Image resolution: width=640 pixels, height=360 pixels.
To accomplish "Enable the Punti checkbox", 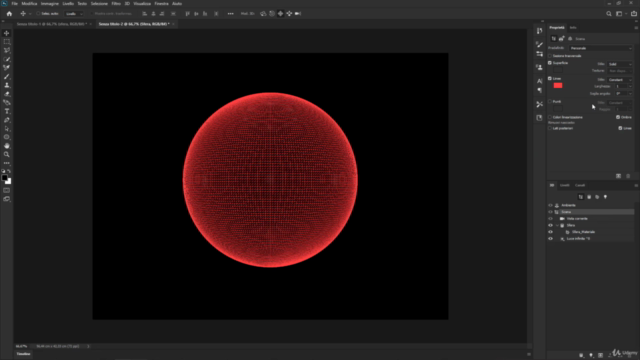I will pos(550,101).
